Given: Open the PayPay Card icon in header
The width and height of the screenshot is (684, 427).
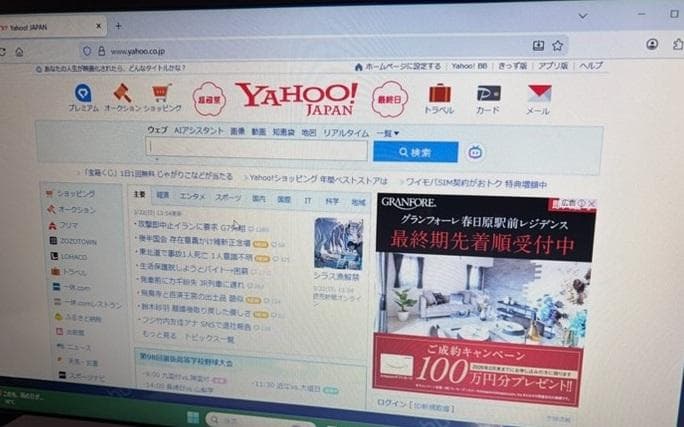Looking at the screenshot, I should pos(488,93).
